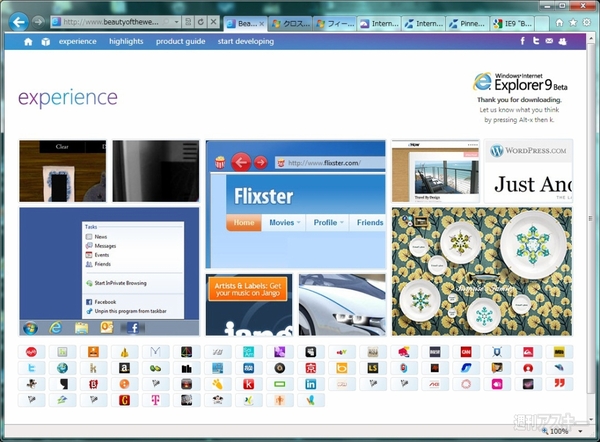This screenshot has height=442, width=600.
Task: Open browser Home via the house icon
Action: click(x=559, y=23)
